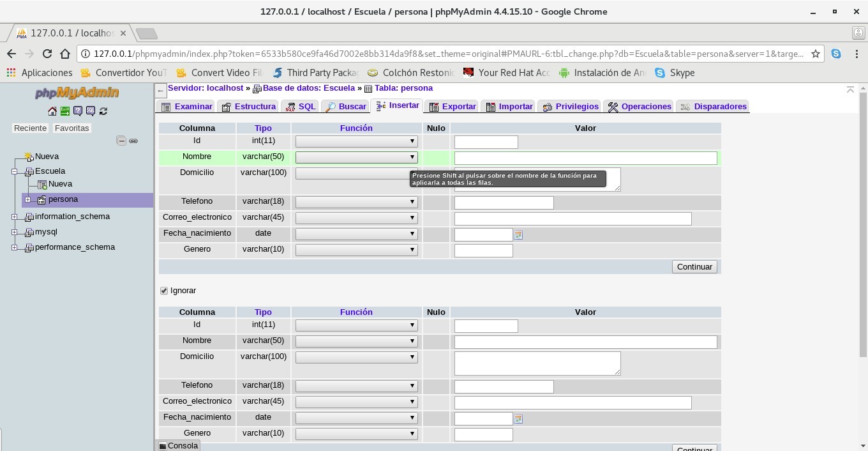Open the Función dropdown for first Nombre row

pos(356,157)
